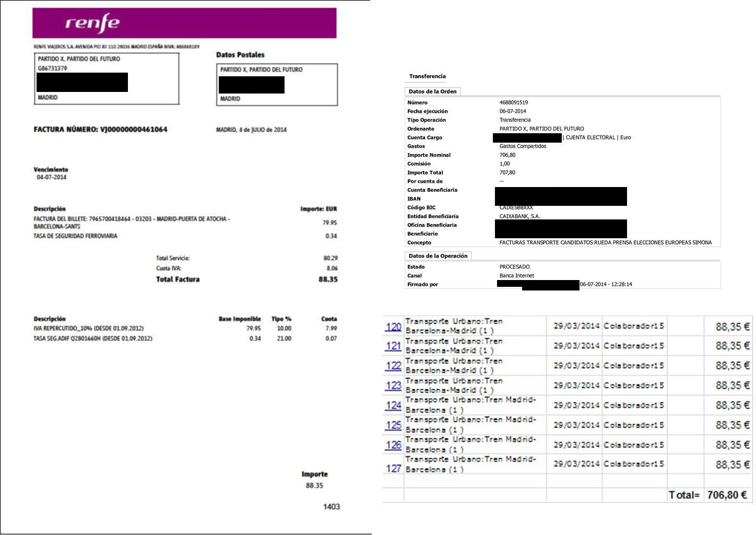Click the Cuota value 7.99

(331, 329)
